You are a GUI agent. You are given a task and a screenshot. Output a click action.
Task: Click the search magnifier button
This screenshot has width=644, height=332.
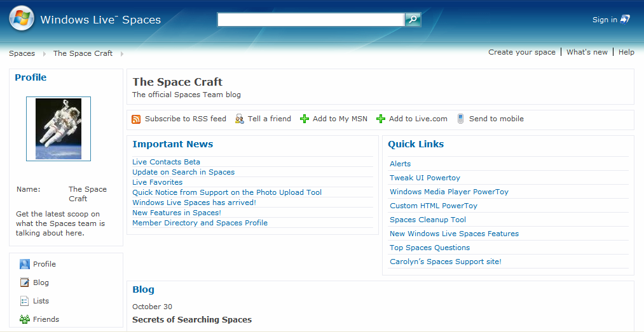tap(413, 19)
